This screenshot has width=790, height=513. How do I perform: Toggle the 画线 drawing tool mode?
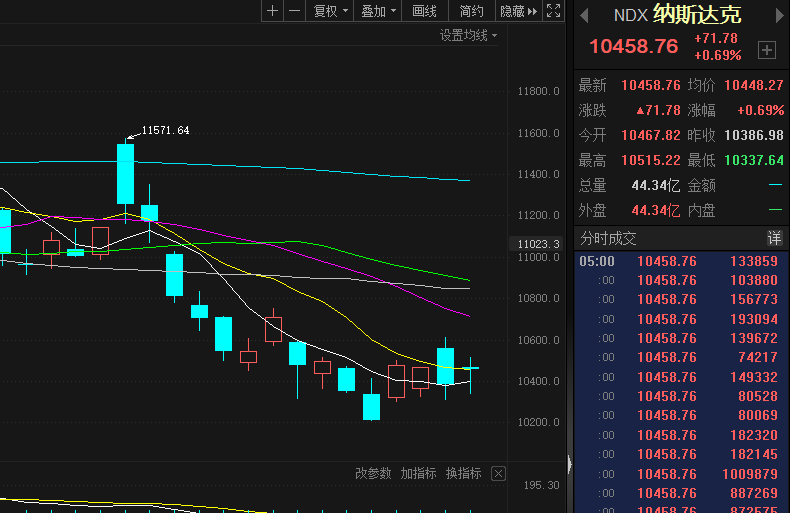click(x=425, y=11)
